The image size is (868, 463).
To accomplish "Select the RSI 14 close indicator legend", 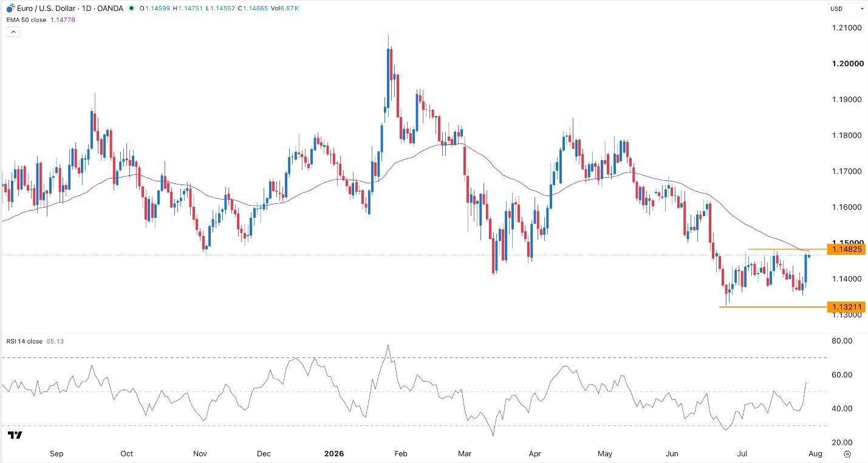I will tap(35, 342).
